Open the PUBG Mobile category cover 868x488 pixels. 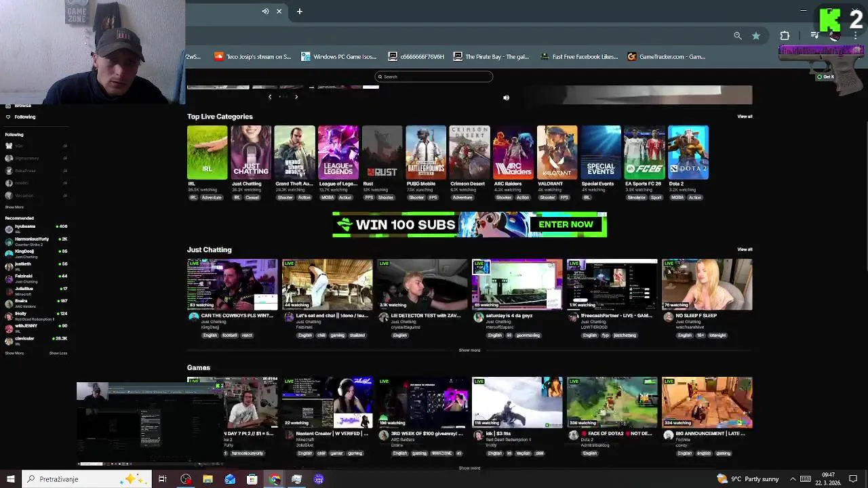click(x=426, y=152)
